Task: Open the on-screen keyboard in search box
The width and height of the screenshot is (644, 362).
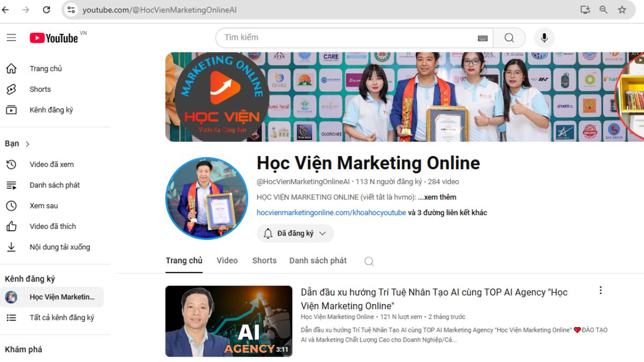Action: (x=482, y=38)
